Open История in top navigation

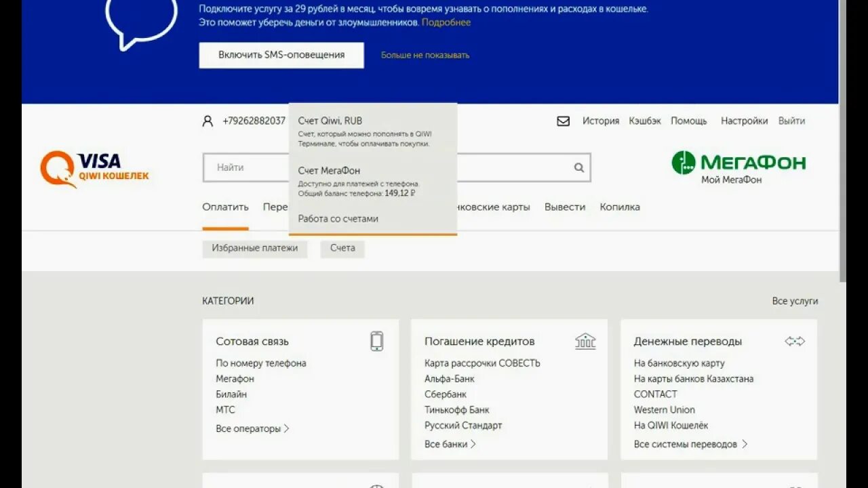point(601,121)
